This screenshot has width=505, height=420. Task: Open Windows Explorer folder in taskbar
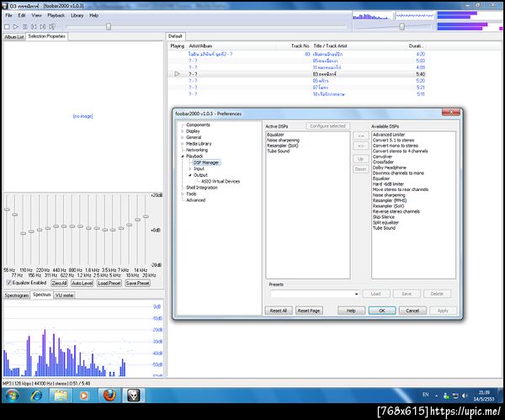coord(61,396)
